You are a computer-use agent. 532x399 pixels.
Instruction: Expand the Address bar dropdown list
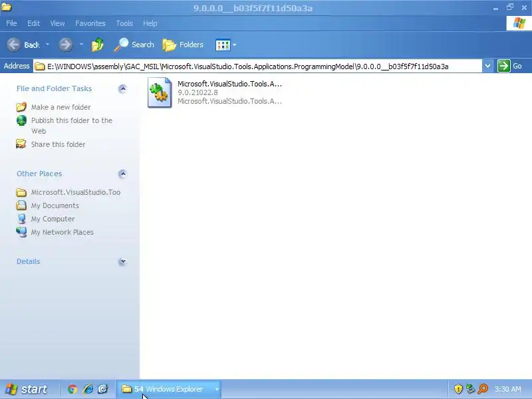tap(487, 66)
